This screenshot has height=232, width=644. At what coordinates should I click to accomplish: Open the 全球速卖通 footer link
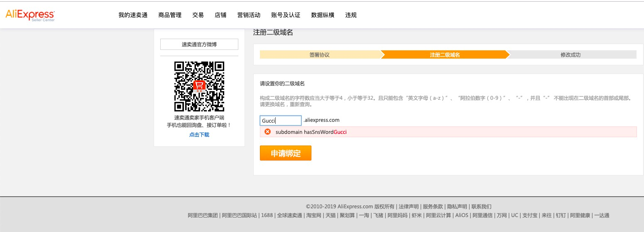click(289, 215)
